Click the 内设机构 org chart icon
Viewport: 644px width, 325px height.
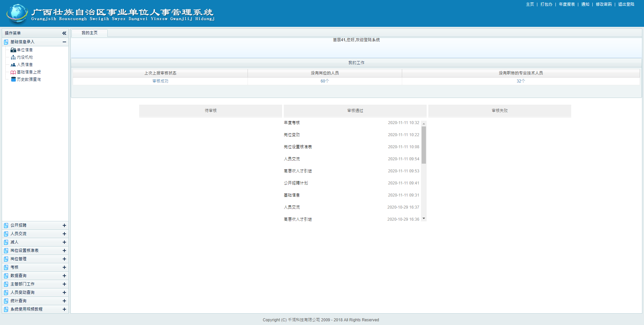[13, 57]
